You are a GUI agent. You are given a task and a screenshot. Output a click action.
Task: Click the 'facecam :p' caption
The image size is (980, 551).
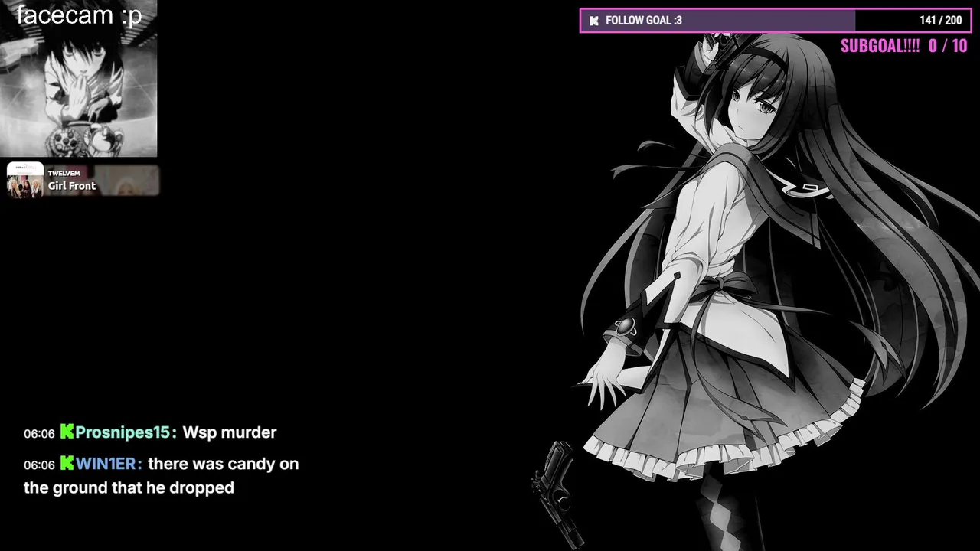click(x=79, y=15)
